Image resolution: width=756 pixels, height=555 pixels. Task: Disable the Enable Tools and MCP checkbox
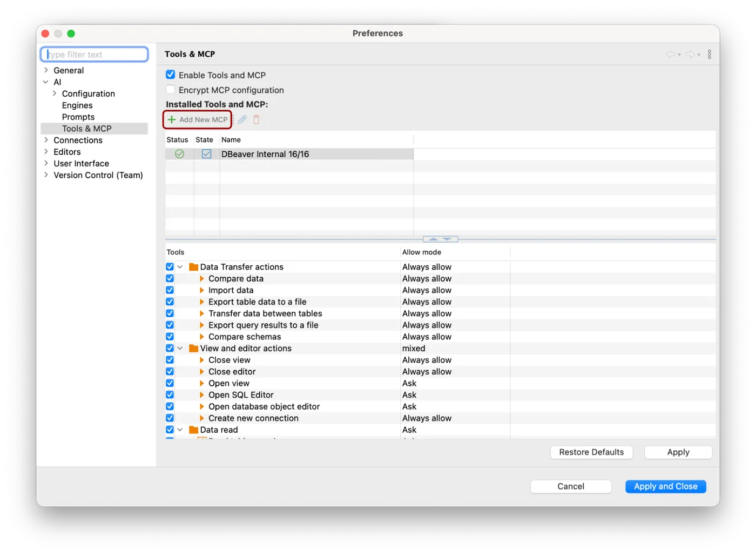tap(171, 75)
